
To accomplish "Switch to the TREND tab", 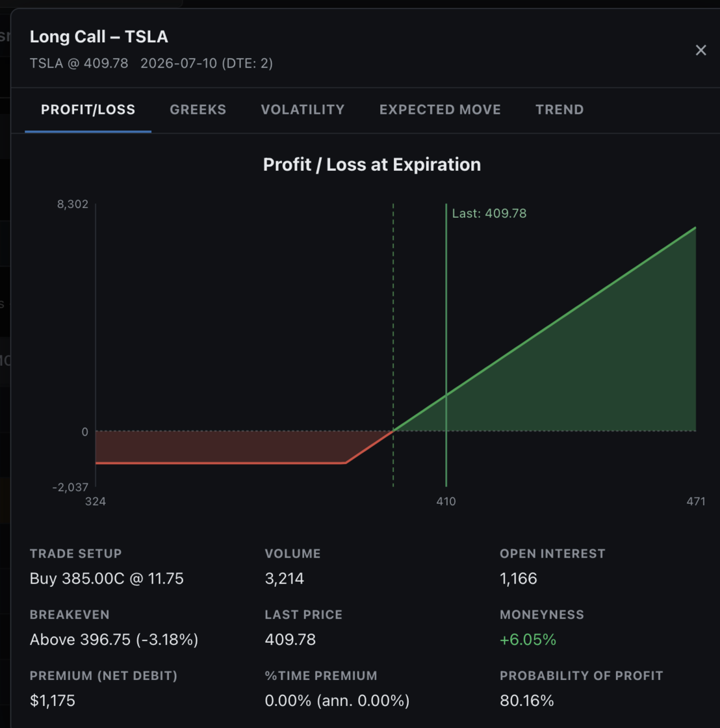I will point(559,110).
